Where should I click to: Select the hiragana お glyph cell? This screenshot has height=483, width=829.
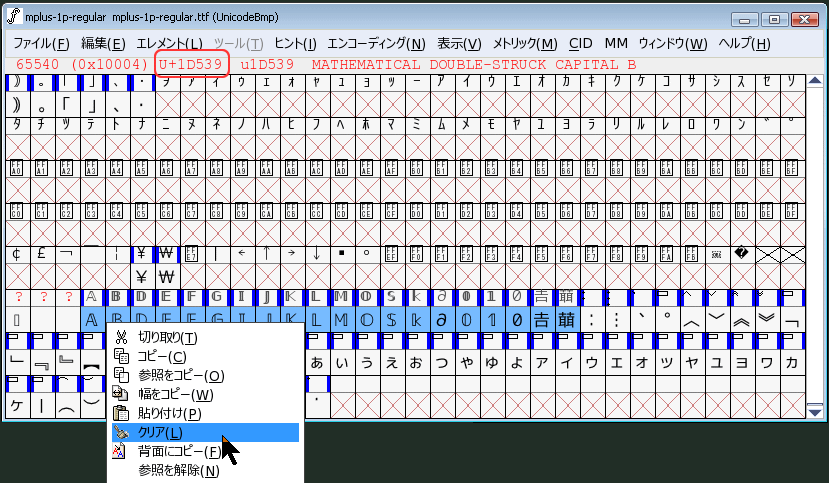(x=417, y=363)
